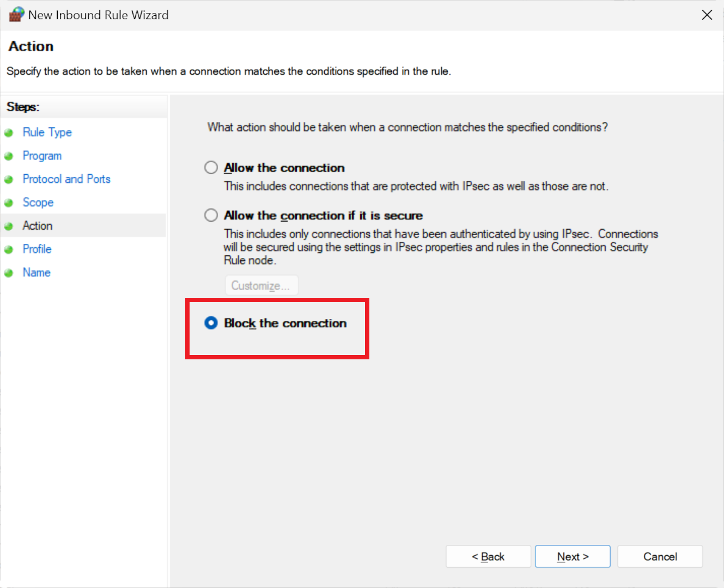Click the green bullet beside Action step
724x588 pixels.
[x=9, y=226]
